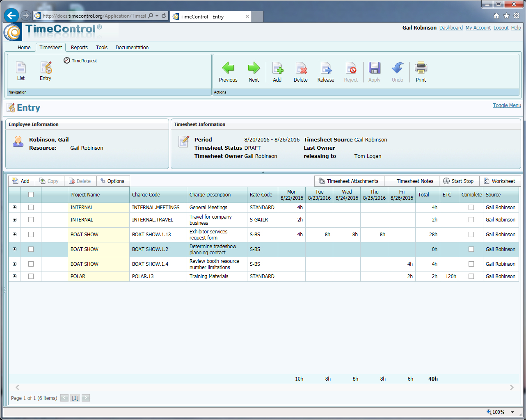
Task: Release the timesheet using the Release icon
Action: 326,68
